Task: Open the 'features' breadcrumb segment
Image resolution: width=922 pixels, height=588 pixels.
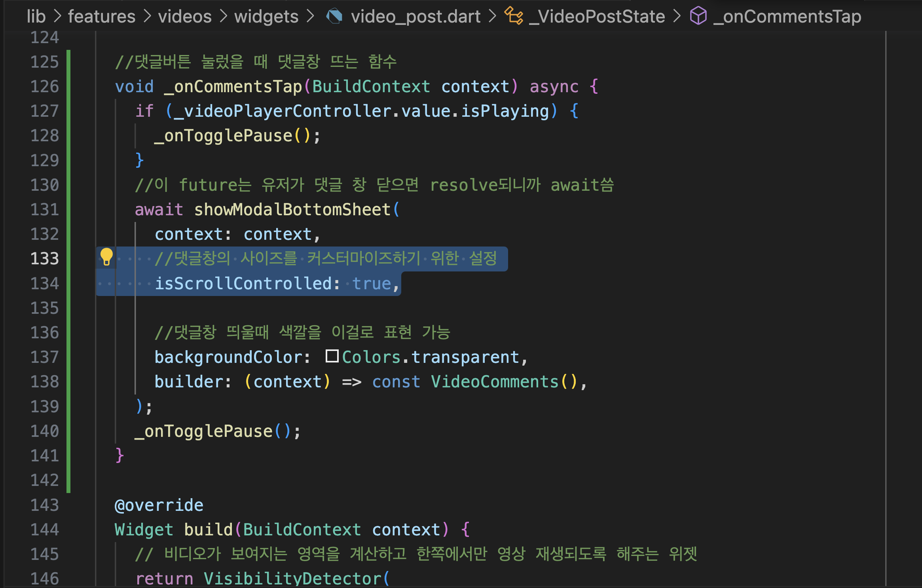Action: (x=102, y=16)
